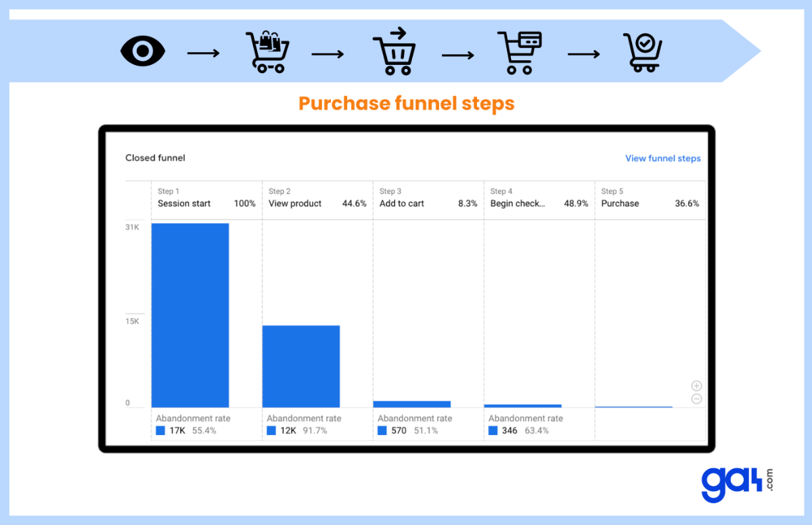Select the cart with credit card icon
The image size is (812, 525).
519,51
